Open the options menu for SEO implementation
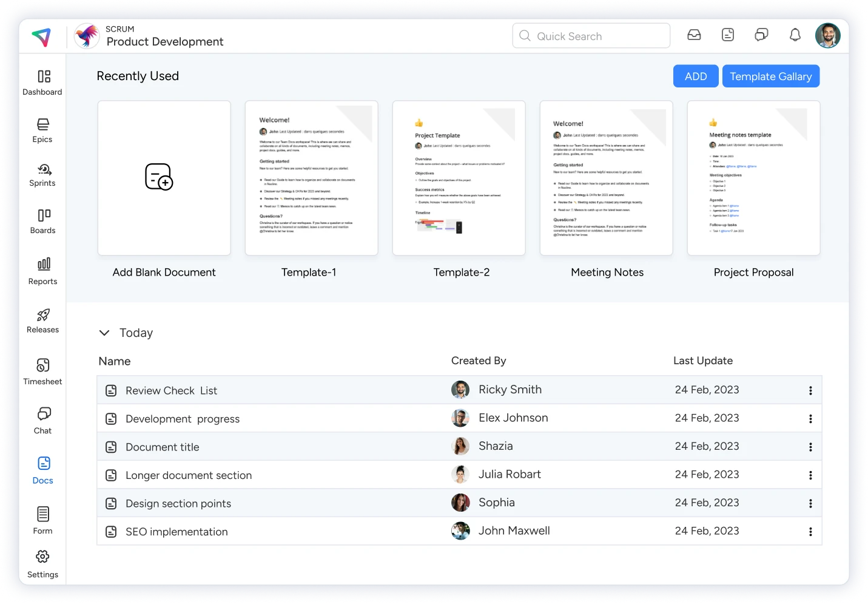This screenshot has height=604, width=868. [810, 531]
